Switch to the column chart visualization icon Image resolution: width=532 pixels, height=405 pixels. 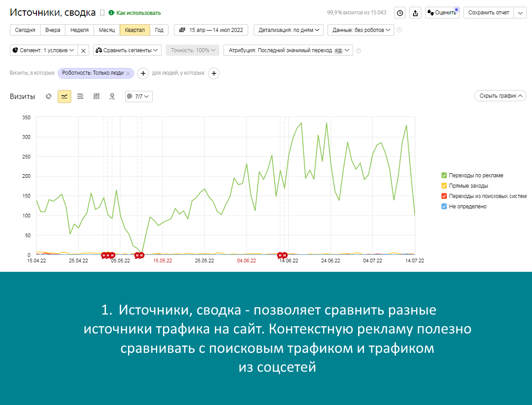coord(96,96)
